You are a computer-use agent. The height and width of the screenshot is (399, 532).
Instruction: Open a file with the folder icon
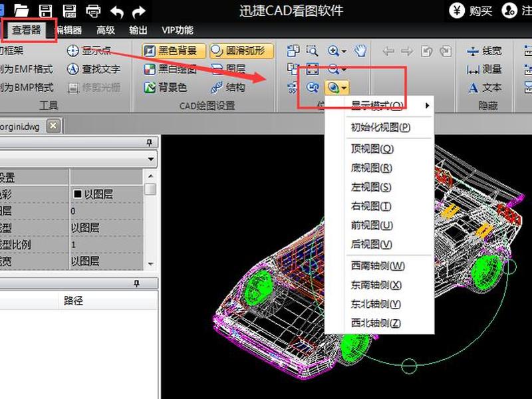21,11
